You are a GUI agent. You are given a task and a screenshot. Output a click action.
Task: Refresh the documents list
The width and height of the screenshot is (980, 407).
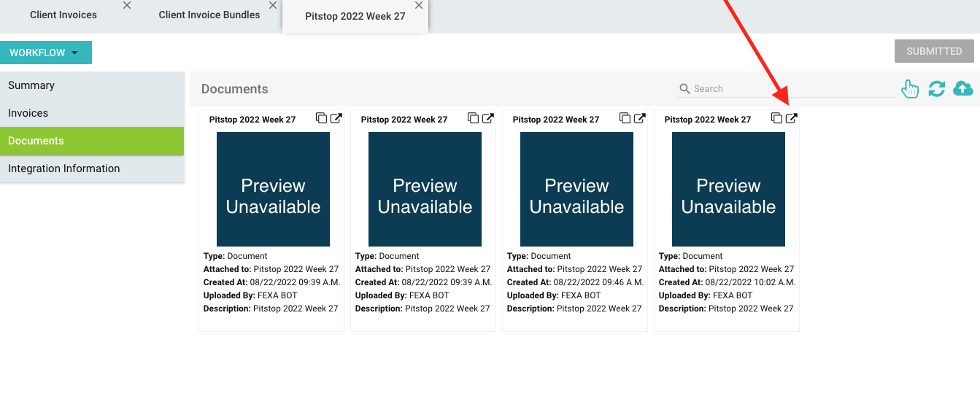pyautogui.click(x=936, y=89)
